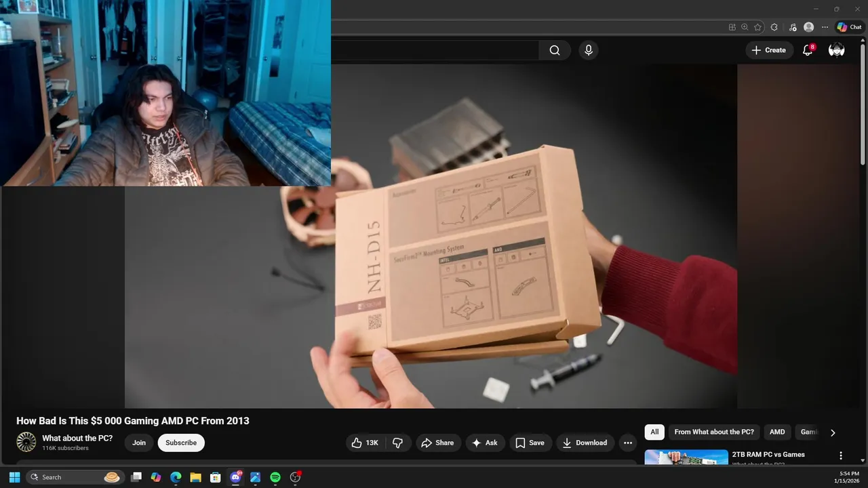Subscribe to What about the PC?
This screenshot has width=868, height=488.
[x=181, y=443]
